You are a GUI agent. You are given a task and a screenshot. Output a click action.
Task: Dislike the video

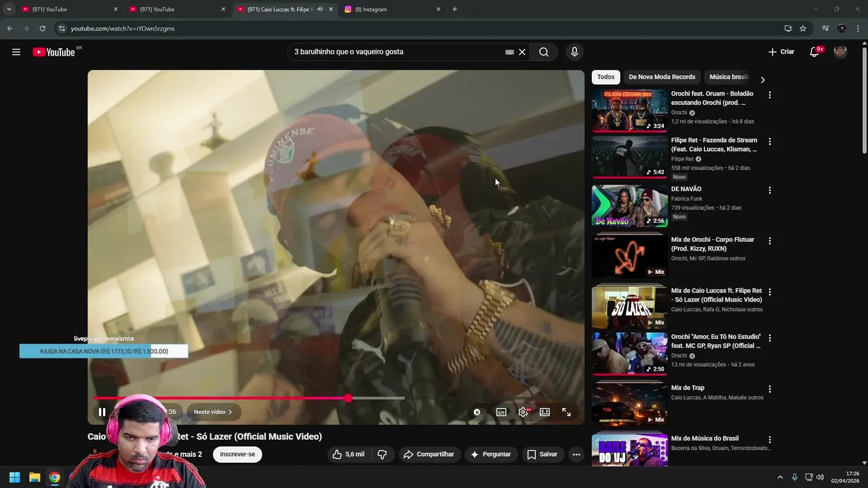coord(382,454)
